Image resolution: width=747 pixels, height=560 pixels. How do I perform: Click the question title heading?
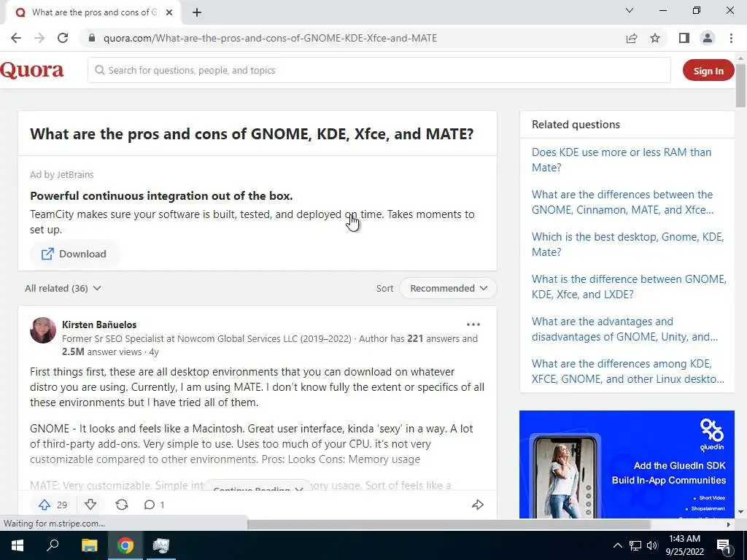click(x=252, y=134)
